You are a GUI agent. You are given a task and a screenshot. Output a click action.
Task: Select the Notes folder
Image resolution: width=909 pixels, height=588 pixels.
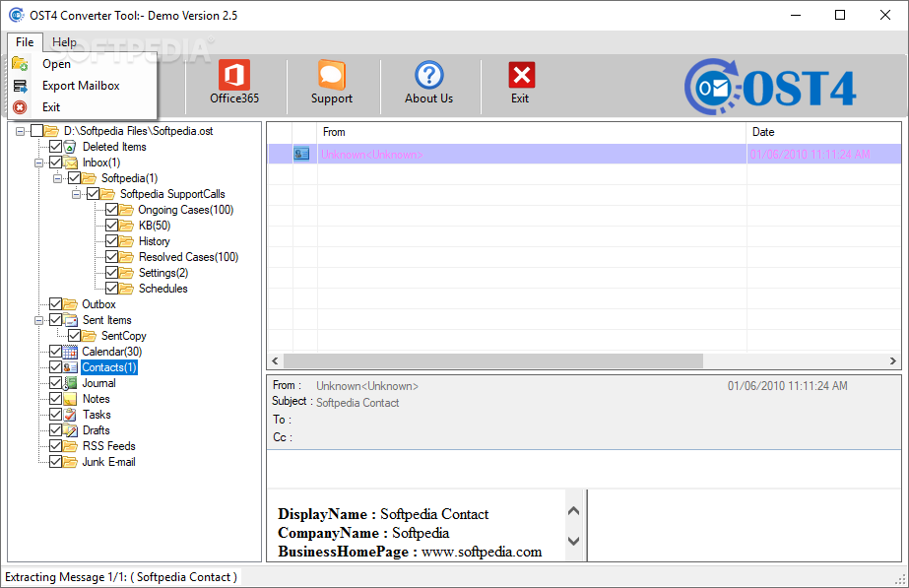(96, 399)
